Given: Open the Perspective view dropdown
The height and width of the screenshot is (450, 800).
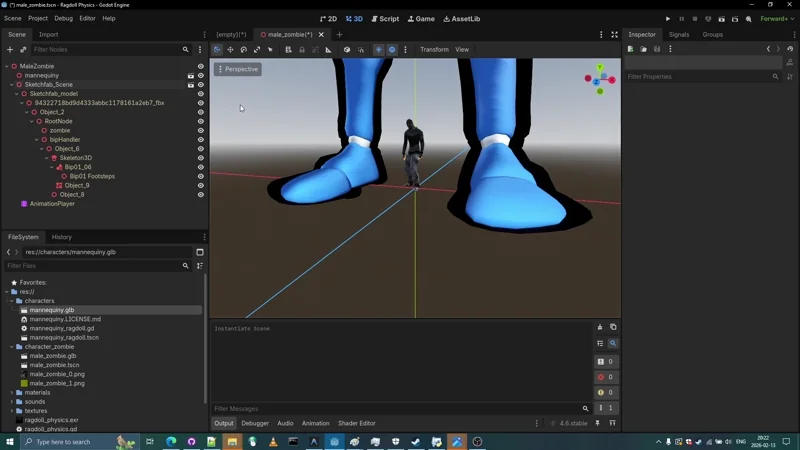Looking at the screenshot, I should [237, 69].
